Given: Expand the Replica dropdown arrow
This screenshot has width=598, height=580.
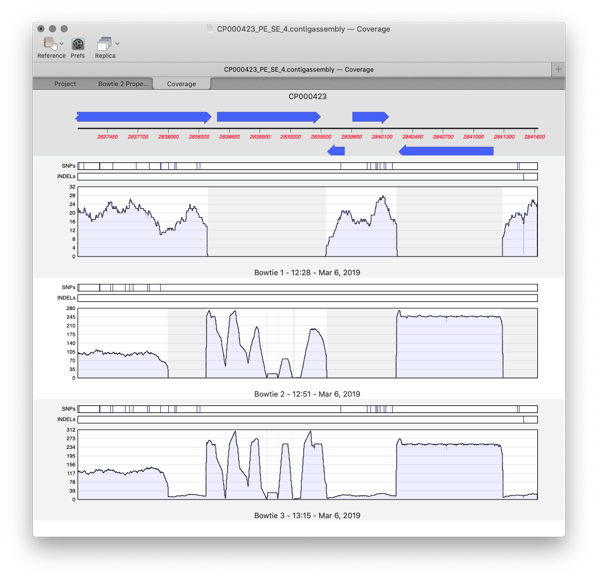Looking at the screenshot, I should (117, 43).
